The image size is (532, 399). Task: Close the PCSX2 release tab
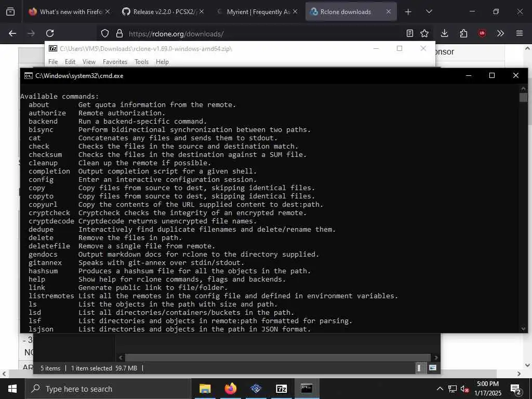coord(202,11)
